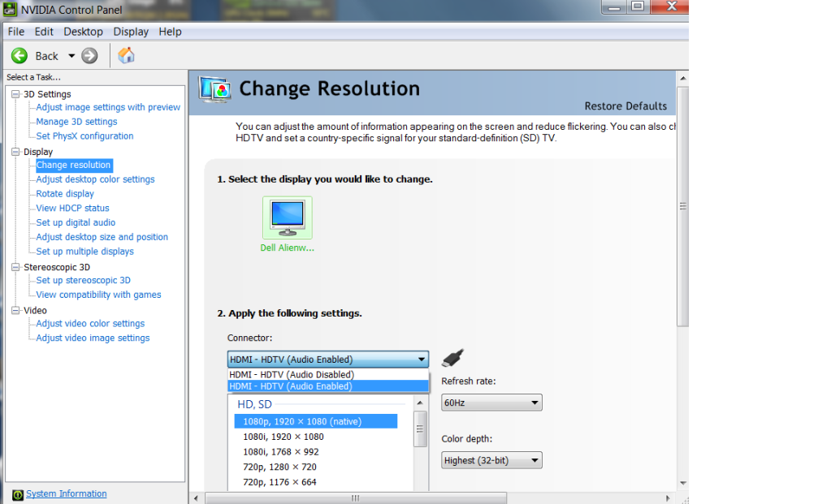The image size is (831, 504).
Task: Open Set up stereoscopic 3D
Action: (x=83, y=280)
